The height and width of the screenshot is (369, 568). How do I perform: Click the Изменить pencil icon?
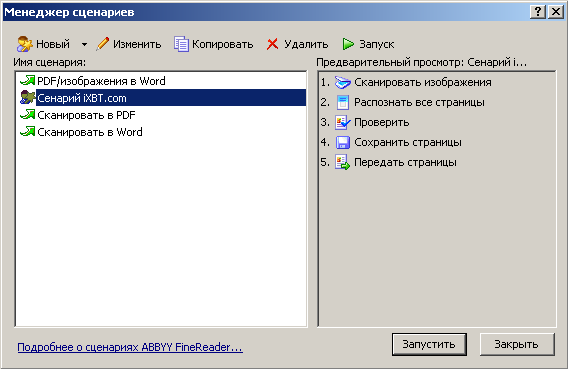(x=103, y=44)
